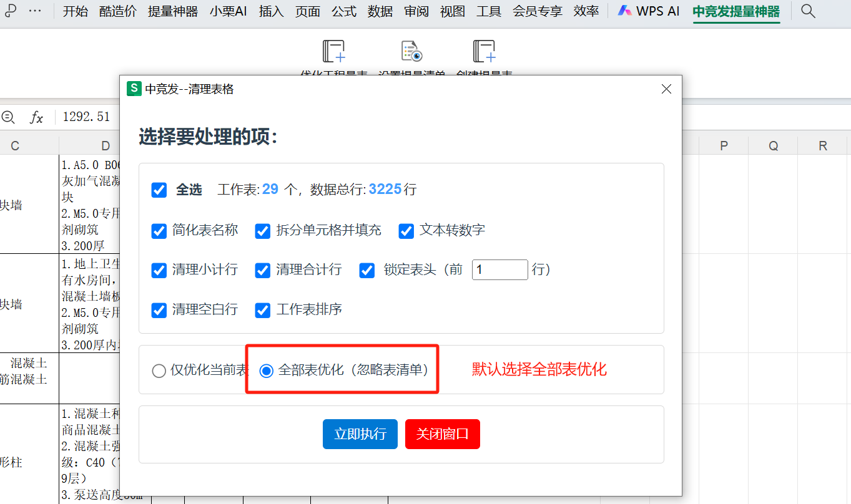Image resolution: width=851 pixels, height=504 pixels.
Task: Click the 锁定表头 row count field
Action: coord(500,269)
